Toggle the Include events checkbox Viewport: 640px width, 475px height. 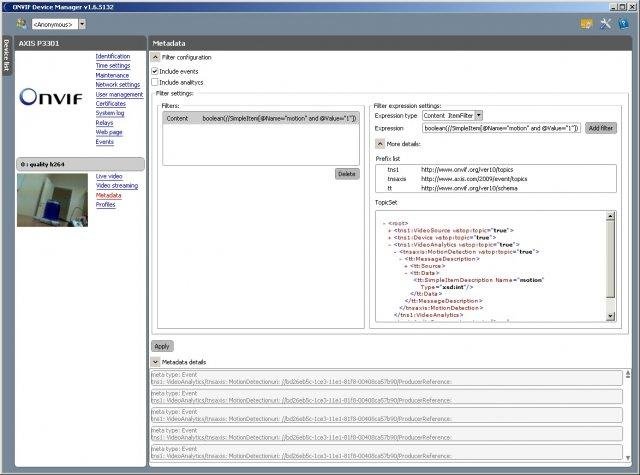pos(155,71)
